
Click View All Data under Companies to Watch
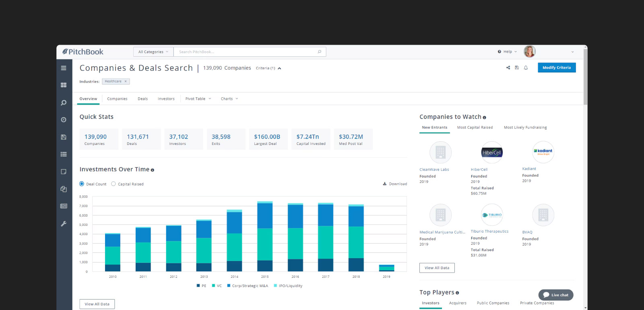[x=437, y=268]
